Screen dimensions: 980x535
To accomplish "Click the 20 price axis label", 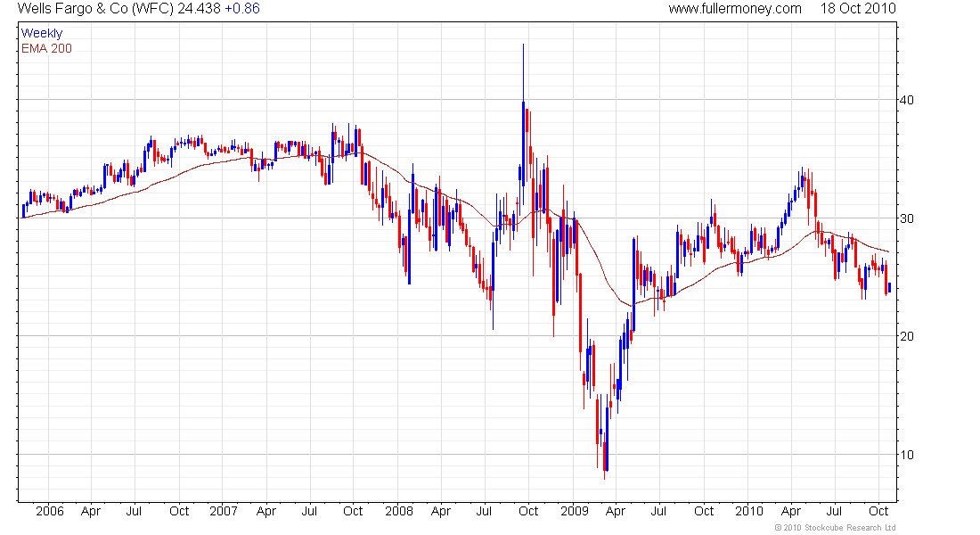I will [906, 336].
